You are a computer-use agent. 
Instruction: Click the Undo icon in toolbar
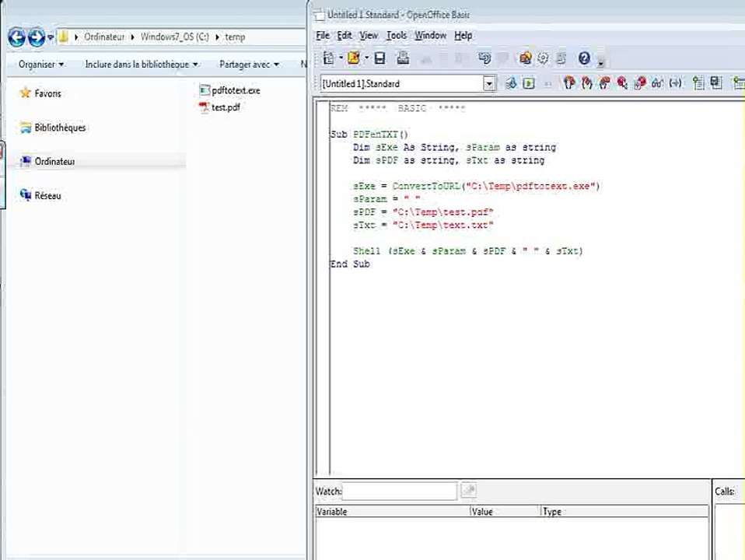click(x=484, y=58)
